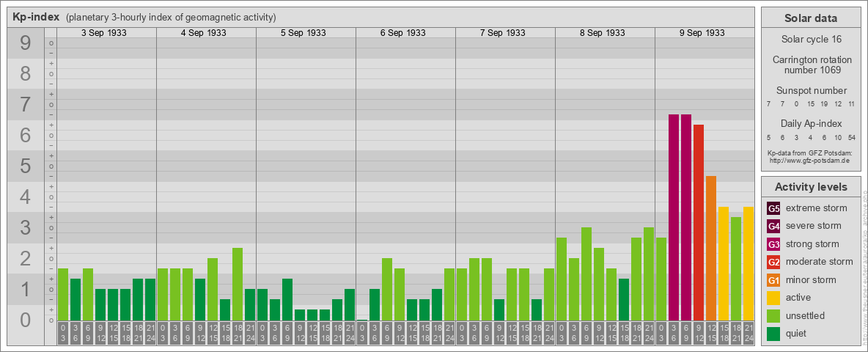The height and width of the screenshot is (352, 868).
Task: Click the G1 minor storm badge
Action: coord(773,280)
